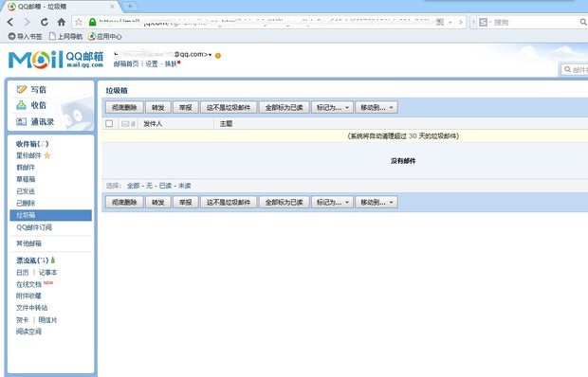Open the account dropdown next to @qq.com
The width and height of the screenshot is (588, 377).
click(x=210, y=55)
